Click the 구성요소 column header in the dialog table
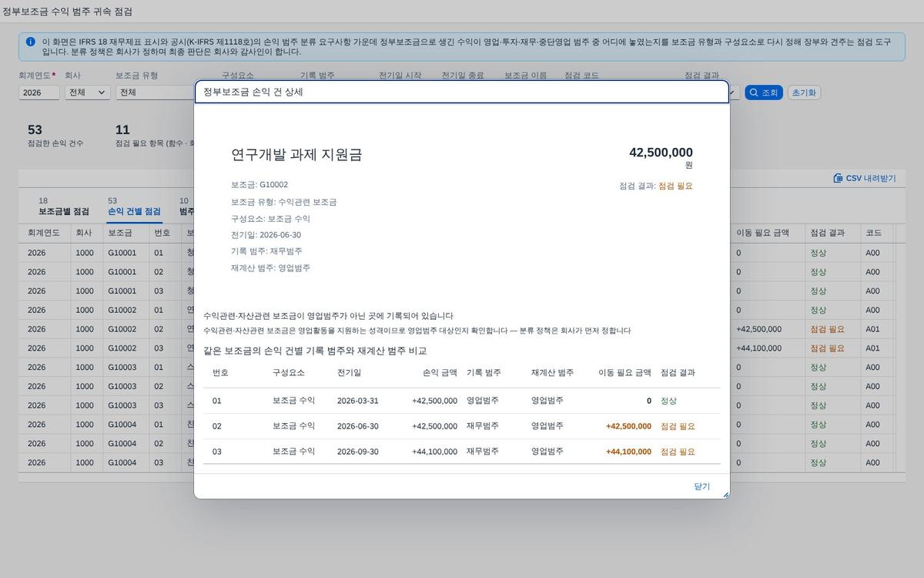 (x=289, y=372)
